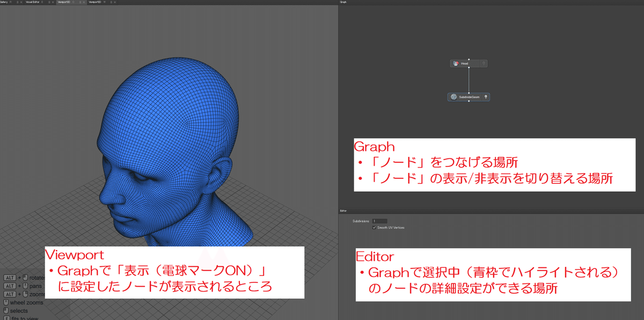Uncheck the Smooth UV Vertices checkbox
644x320 pixels.
374,228
